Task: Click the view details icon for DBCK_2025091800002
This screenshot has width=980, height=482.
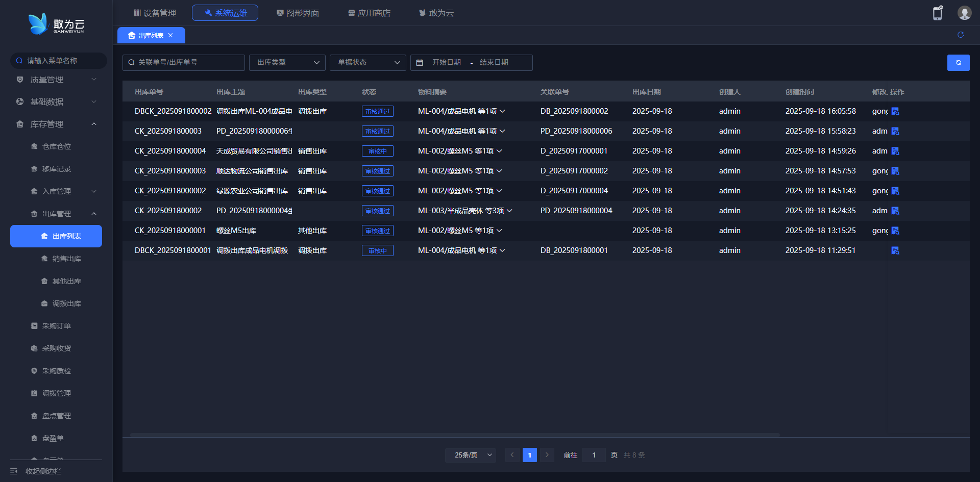Action: pyautogui.click(x=895, y=111)
